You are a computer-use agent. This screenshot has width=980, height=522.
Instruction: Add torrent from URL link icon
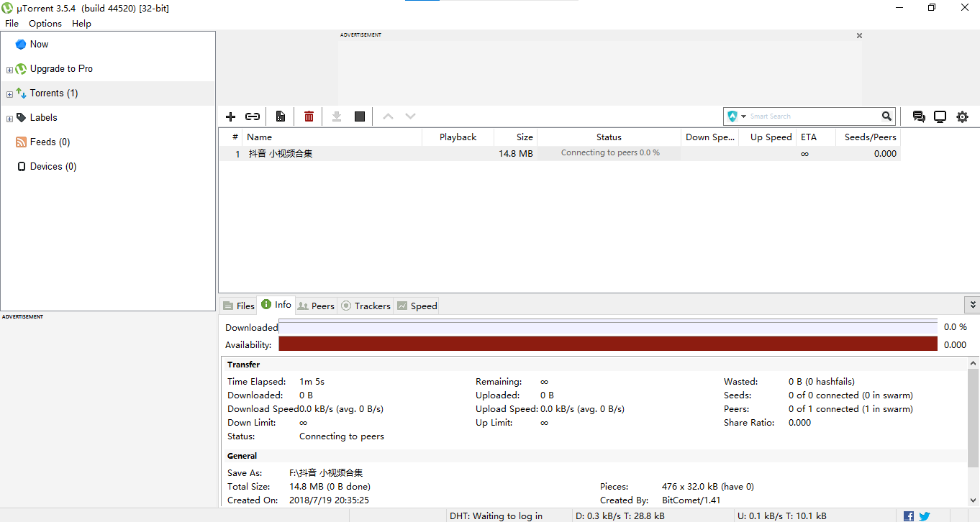coord(253,116)
